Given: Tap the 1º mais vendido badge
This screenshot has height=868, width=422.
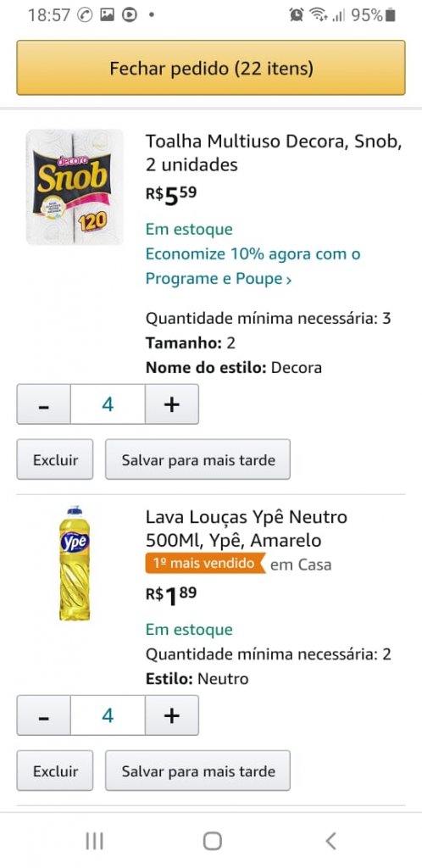Looking at the screenshot, I should pyautogui.click(x=205, y=564).
